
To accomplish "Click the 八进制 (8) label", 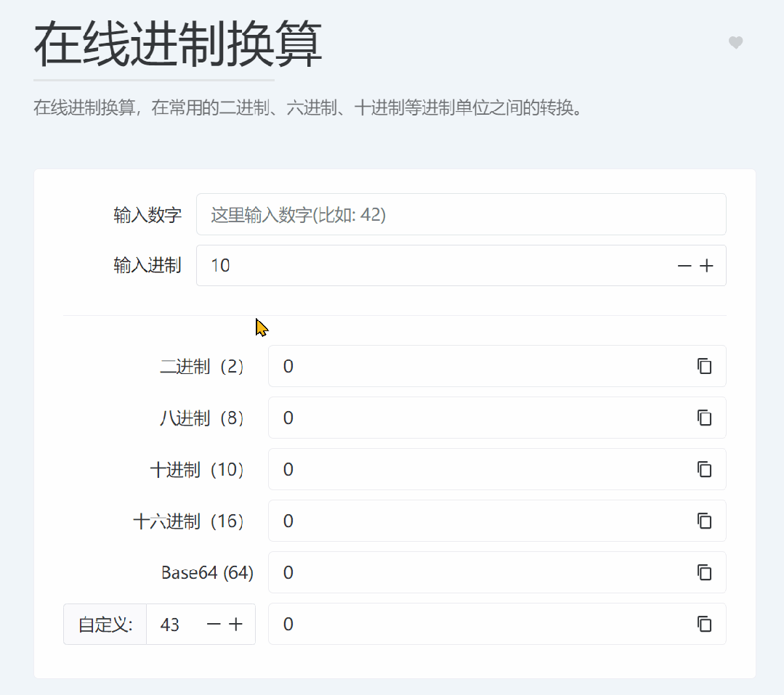I will (x=202, y=418).
